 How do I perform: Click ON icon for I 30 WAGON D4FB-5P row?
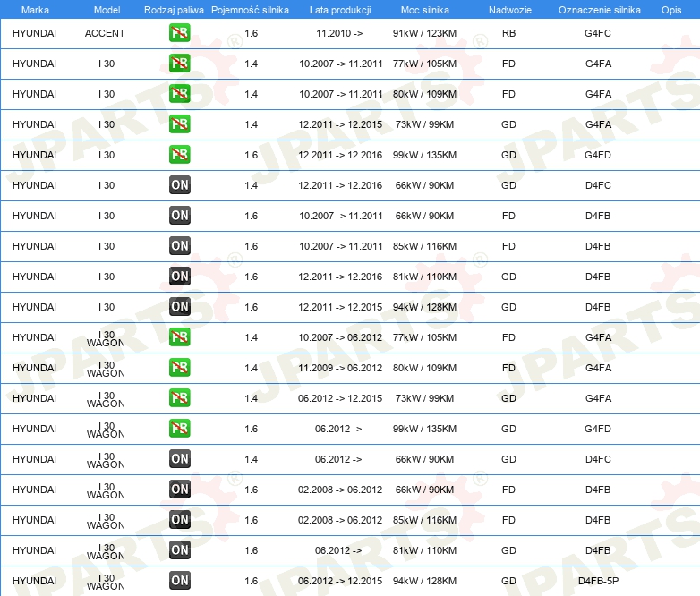pyautogui.click(x=179, y=581)
